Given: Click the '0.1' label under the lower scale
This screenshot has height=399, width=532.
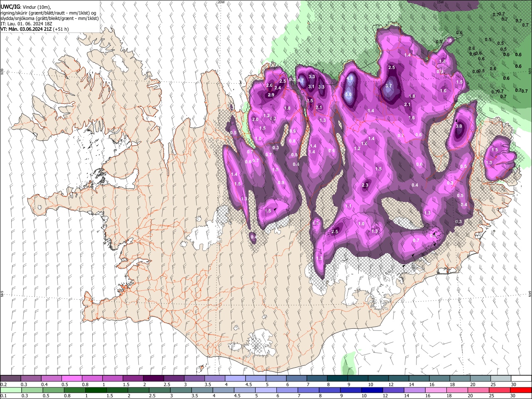Looking at the screenshot, I should tap(3, 396).
